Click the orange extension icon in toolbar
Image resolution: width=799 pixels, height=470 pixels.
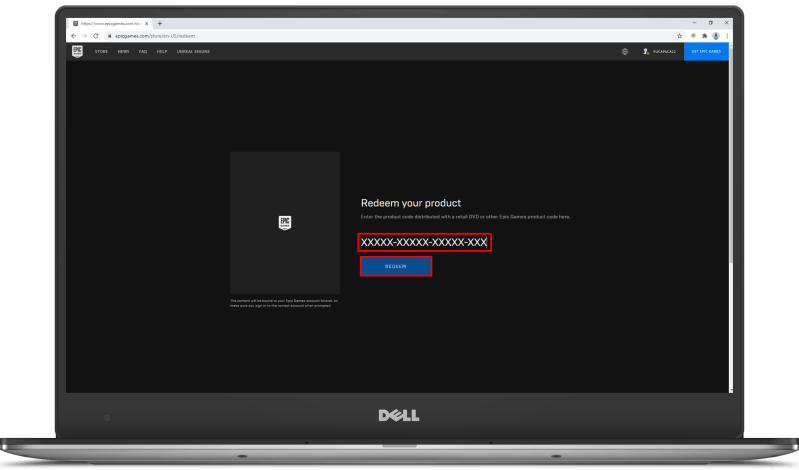pos(693,36)
